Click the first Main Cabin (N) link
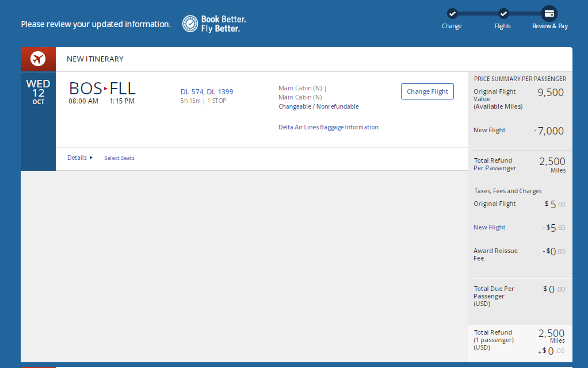This screenshot has height=368, width=588. (300, 88)
